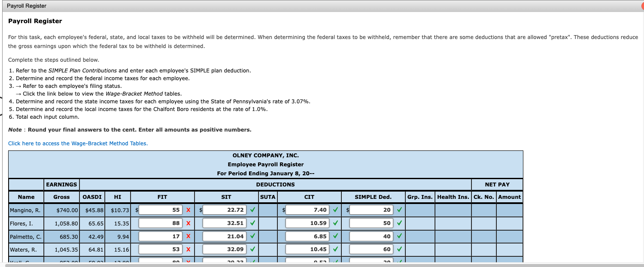
Task: Click red X beside Mangino's FIT entry
Action: 189,210
